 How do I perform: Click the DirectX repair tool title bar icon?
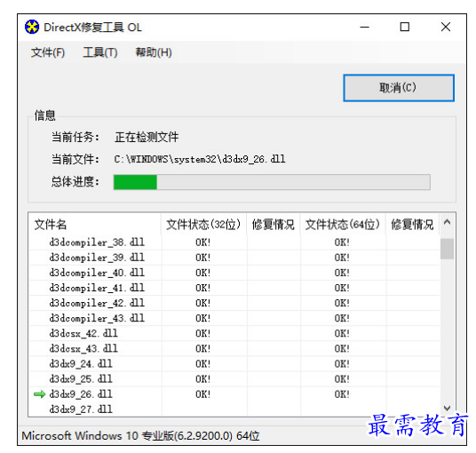point(32,27)
